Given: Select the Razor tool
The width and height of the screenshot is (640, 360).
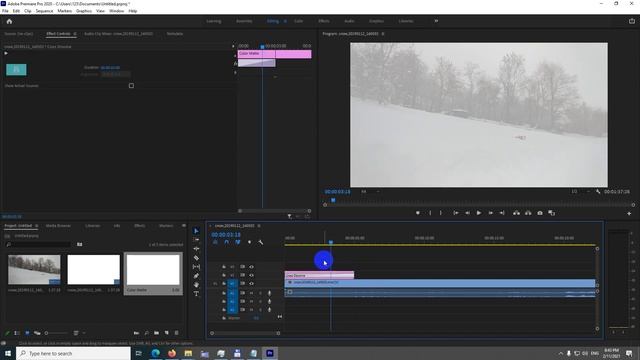Looking at the screenshot, I should pos(196,258).
